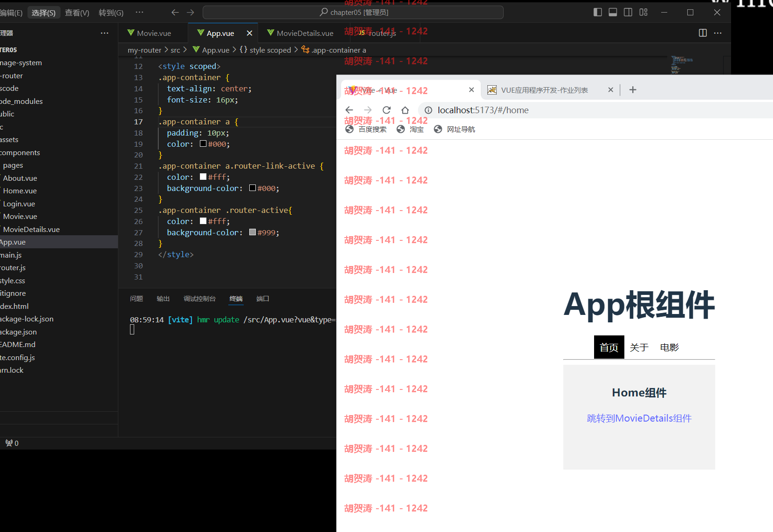
Task: Go back in VS Code navigation history
Action: 175,13
